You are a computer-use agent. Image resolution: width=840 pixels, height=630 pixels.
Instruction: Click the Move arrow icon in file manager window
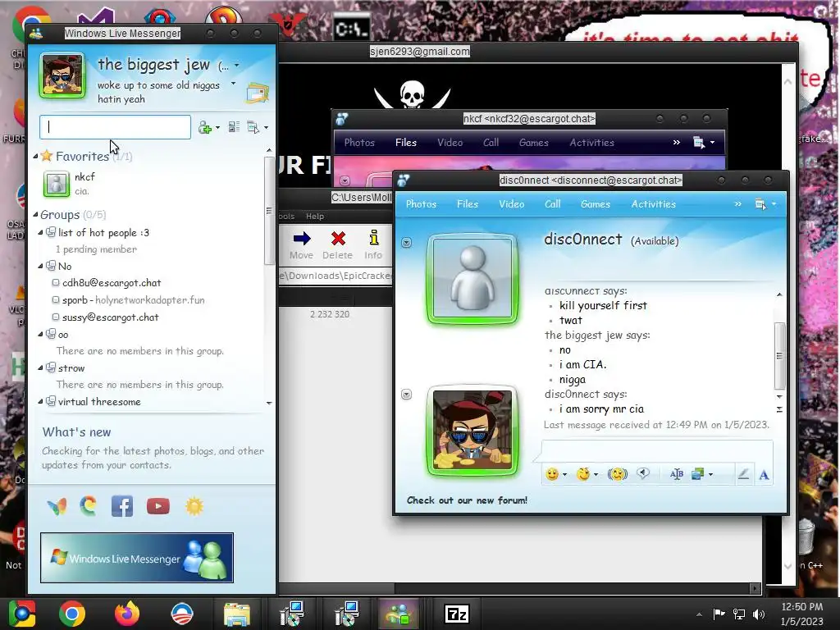tap(302, 239)
